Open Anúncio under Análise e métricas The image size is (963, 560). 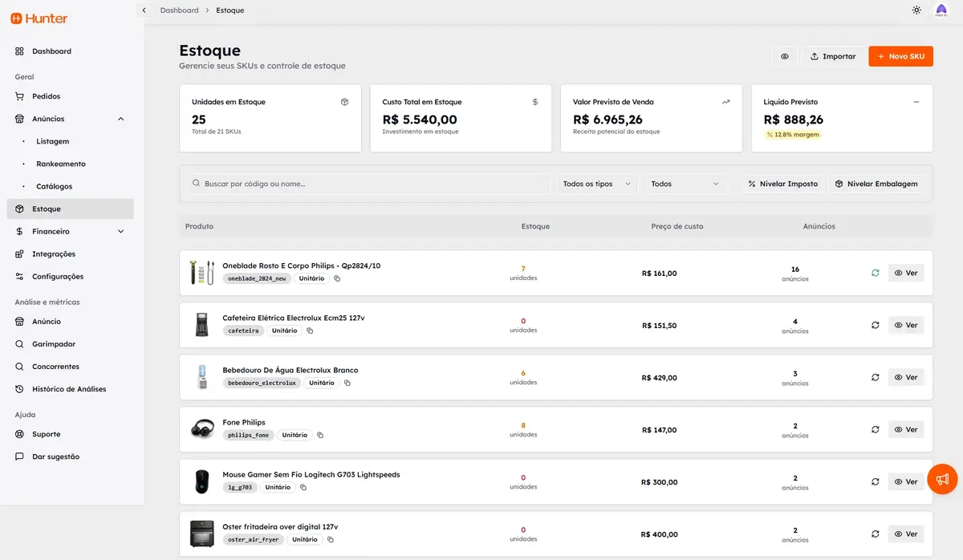(x=70, y=321)
